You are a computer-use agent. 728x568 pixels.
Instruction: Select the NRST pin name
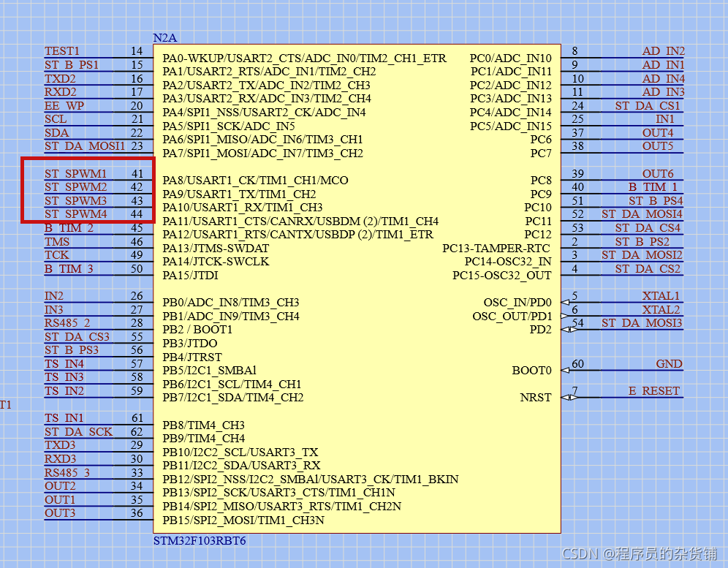tap(535, 397)
